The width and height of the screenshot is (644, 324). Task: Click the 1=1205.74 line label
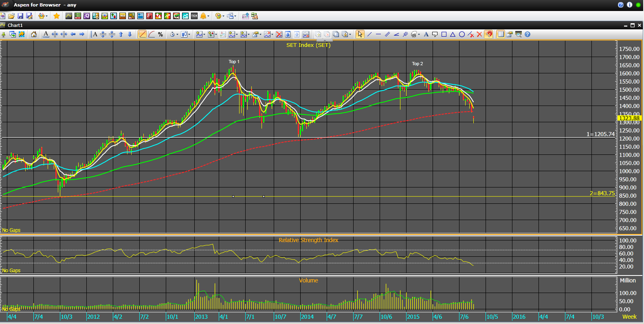(600, 134)
